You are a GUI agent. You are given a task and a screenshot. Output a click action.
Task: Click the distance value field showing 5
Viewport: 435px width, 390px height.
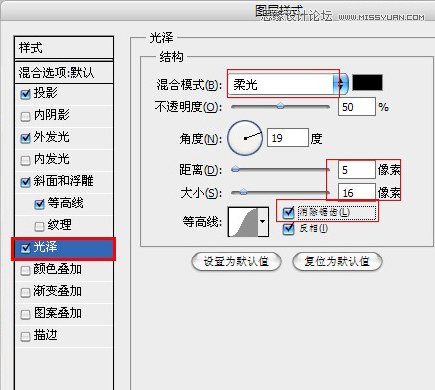tap(357, 170)
